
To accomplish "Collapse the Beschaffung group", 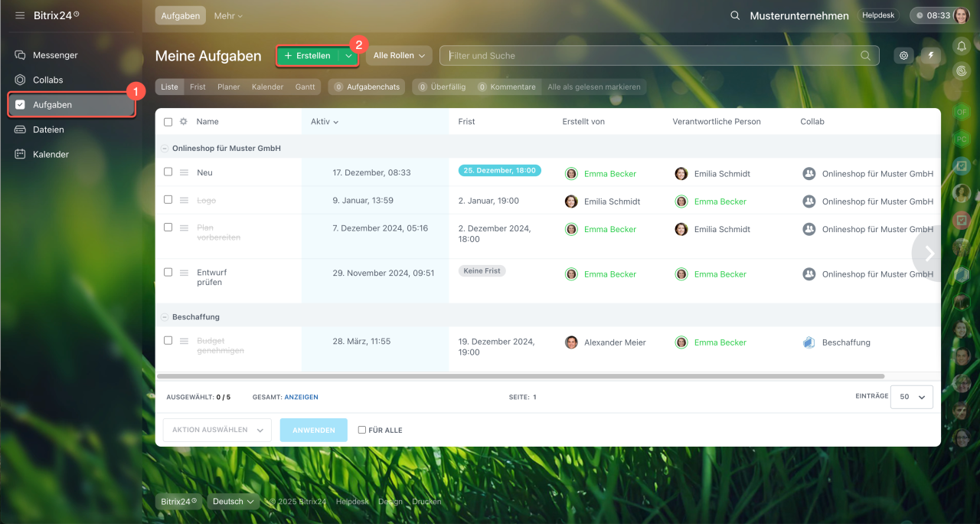I will tap(165, 316).
